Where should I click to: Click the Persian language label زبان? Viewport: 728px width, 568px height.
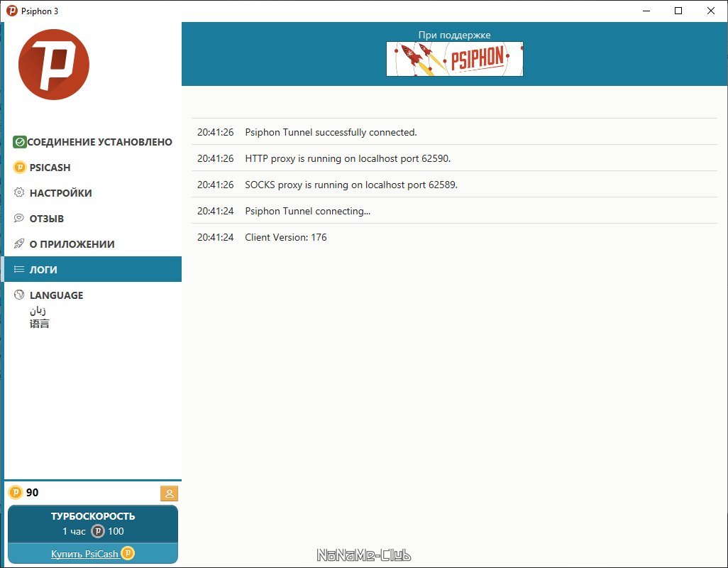coord(38,310)
